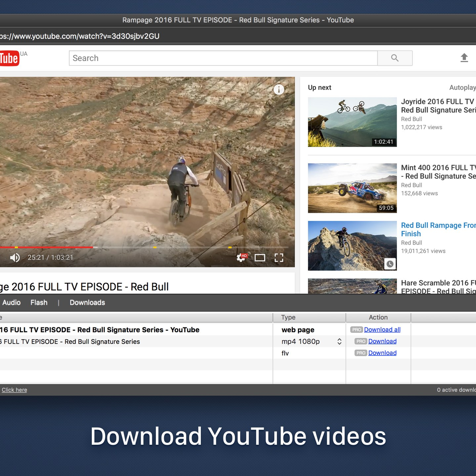The height and width of the screenshot is (476, 476).
Task: Open the mp4 1080p format selector
Action: click(339, 342)
